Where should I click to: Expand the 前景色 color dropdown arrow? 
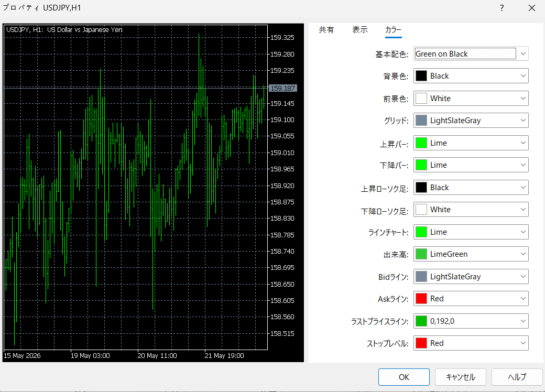coord(523,99)
